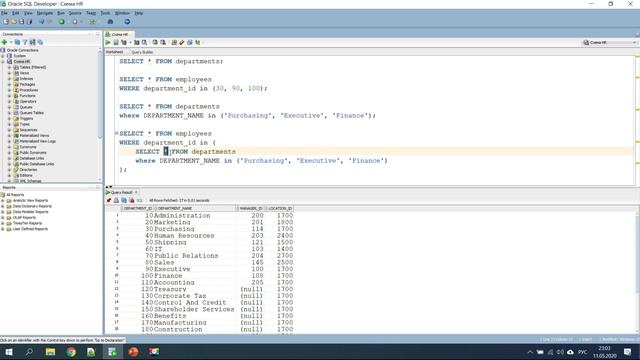Click the Rollback icon in worksheet toolbar
Image resolution: width=640 pixels, height=360 pixels.
(163, 42)
